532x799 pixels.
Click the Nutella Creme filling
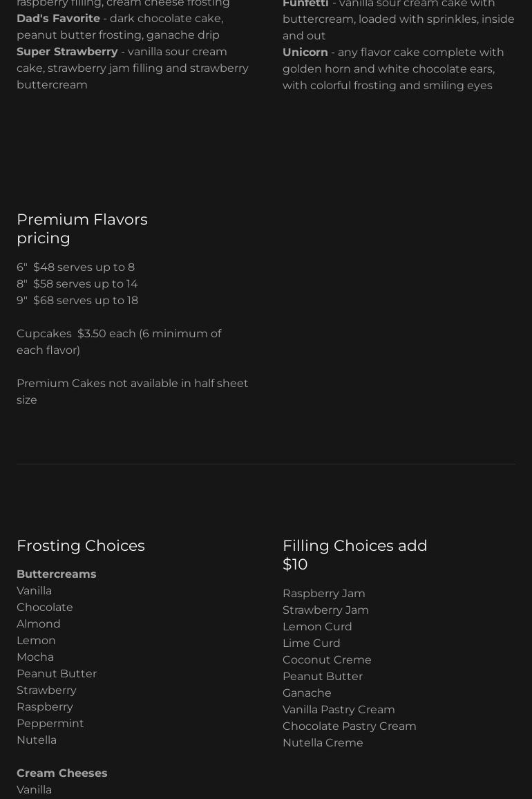[x=323, y=743]
